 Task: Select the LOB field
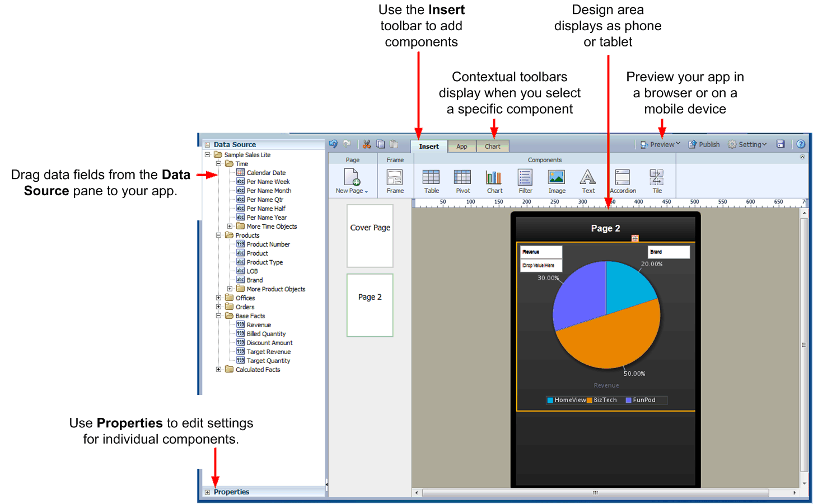point(252,271)
